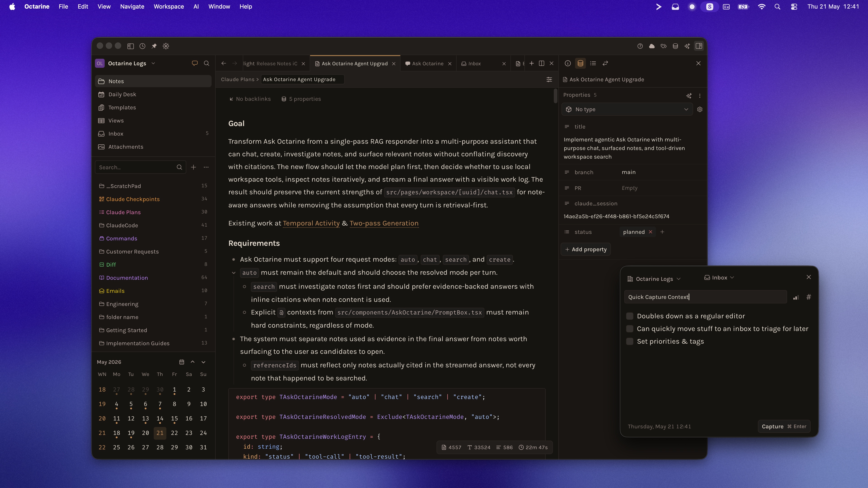This screenshot has width=868, height=488.
Task: Remove the 'planned' status tag
Action: pyautogui.click(x=651, y=232)
